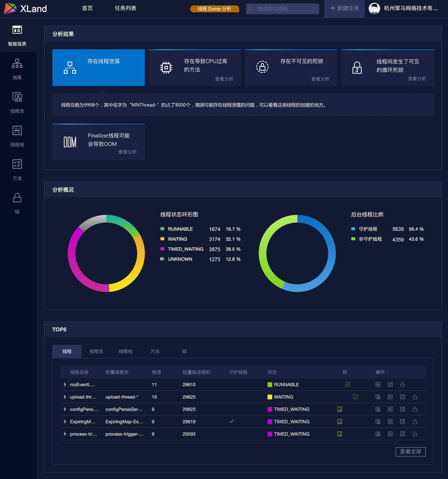Open the 方法 sidebar icon
Viewport: 448px width, 479px height.
17,164
